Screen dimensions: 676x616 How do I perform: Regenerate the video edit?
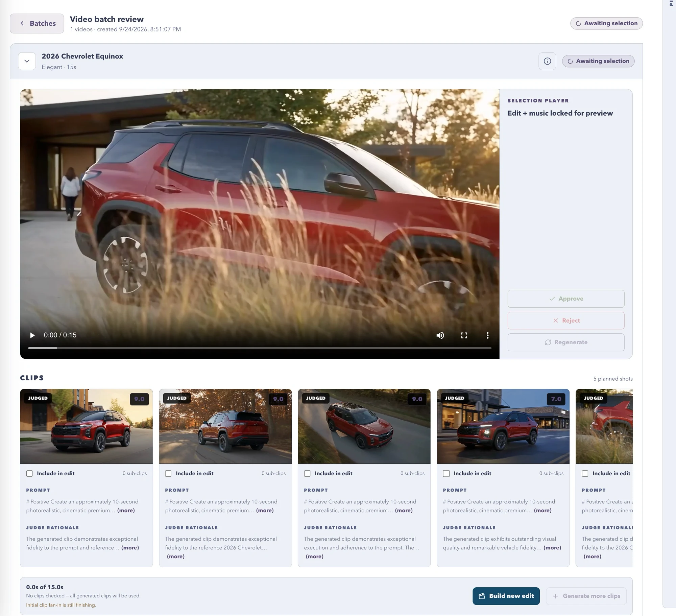click(566, 342)
